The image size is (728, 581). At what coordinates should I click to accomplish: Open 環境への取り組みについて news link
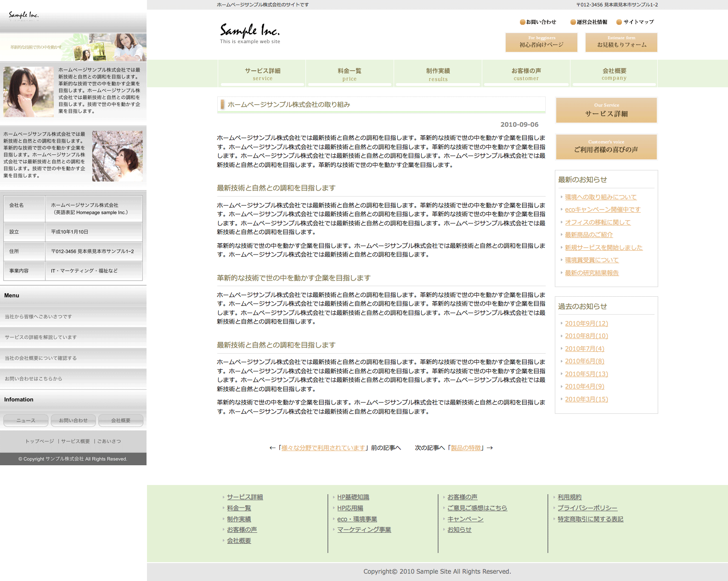tap(600, 197)
